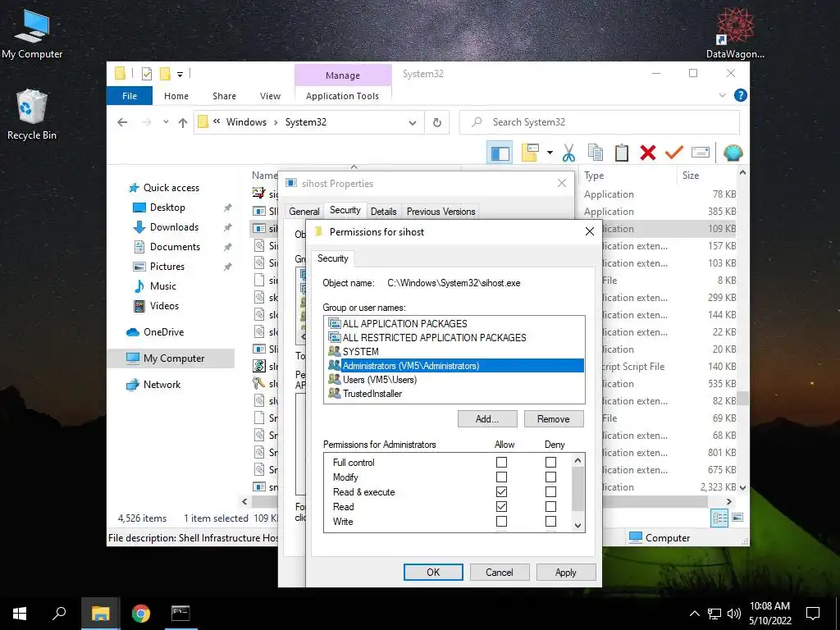
Task: Select Users (VM5\Users) entry
Action: pos(454,379)
